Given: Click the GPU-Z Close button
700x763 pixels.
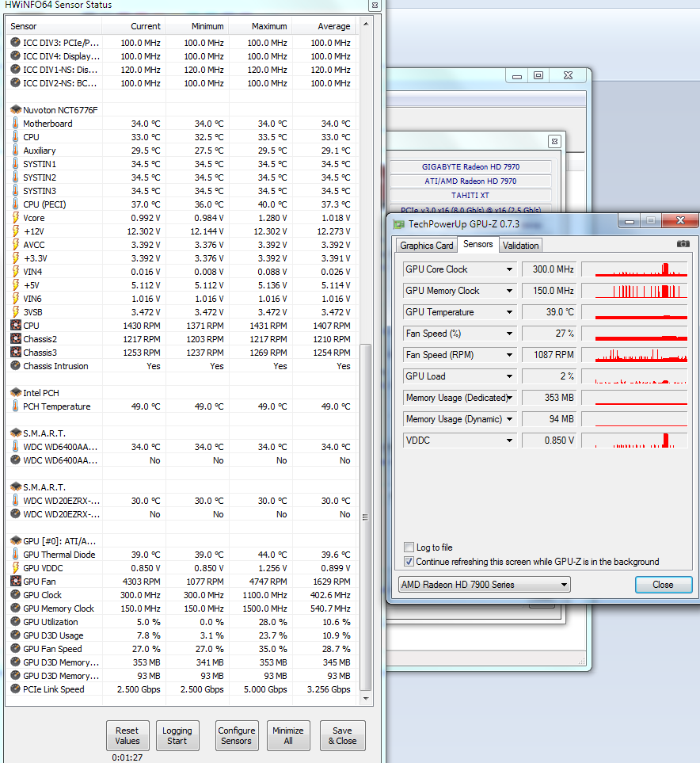Looking at the screenshot, I should (x=663, y=585).
